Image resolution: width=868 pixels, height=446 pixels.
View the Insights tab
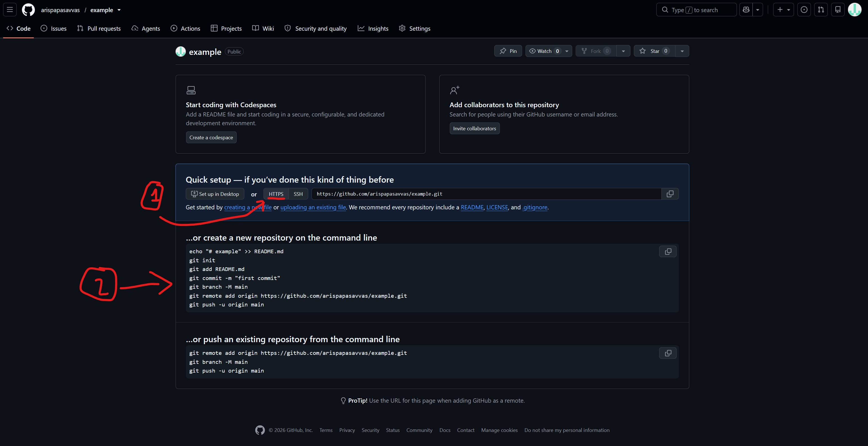click(373, 28)
